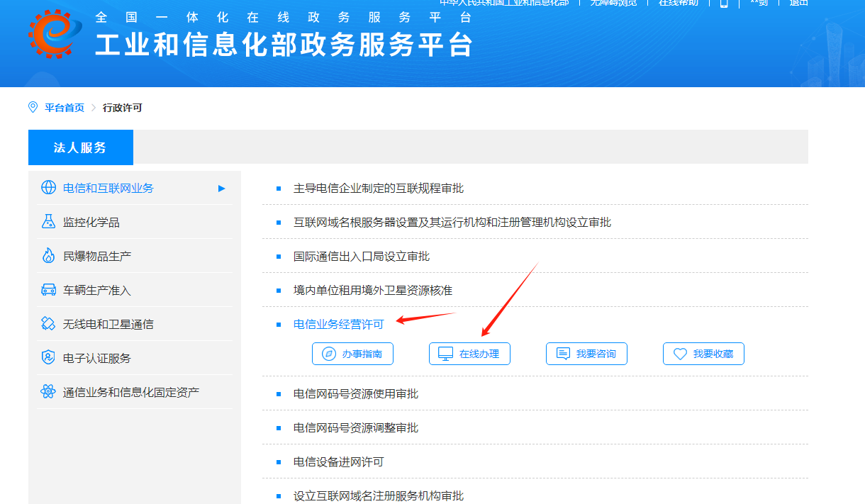Click the chat icon in 我要咨询 button

[563, 354]
